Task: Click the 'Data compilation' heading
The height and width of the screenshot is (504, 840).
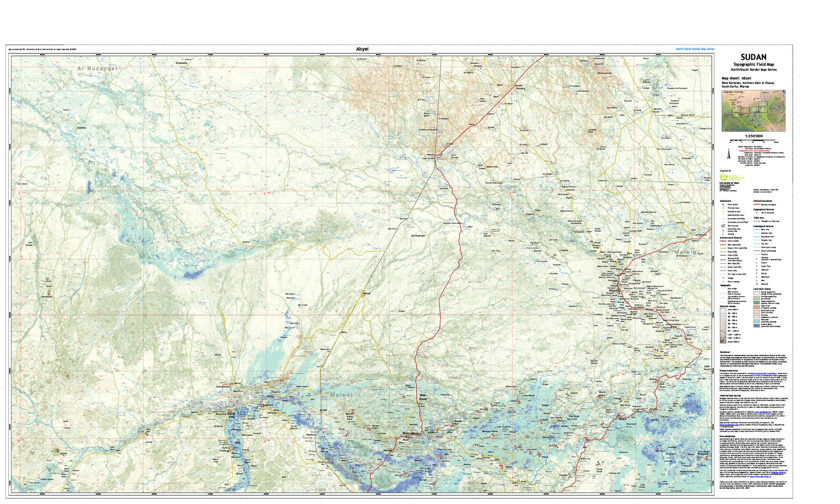Action: (727, 436)
